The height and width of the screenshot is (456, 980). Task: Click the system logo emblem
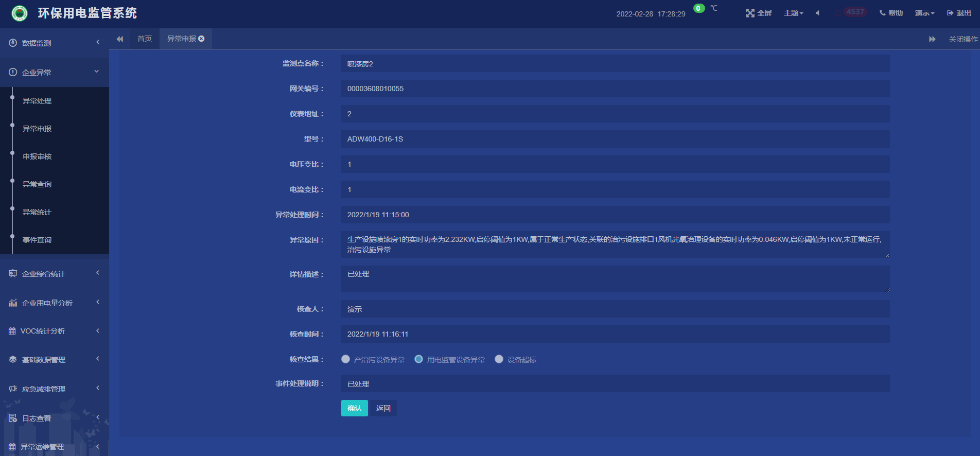(x=20, y=13)
